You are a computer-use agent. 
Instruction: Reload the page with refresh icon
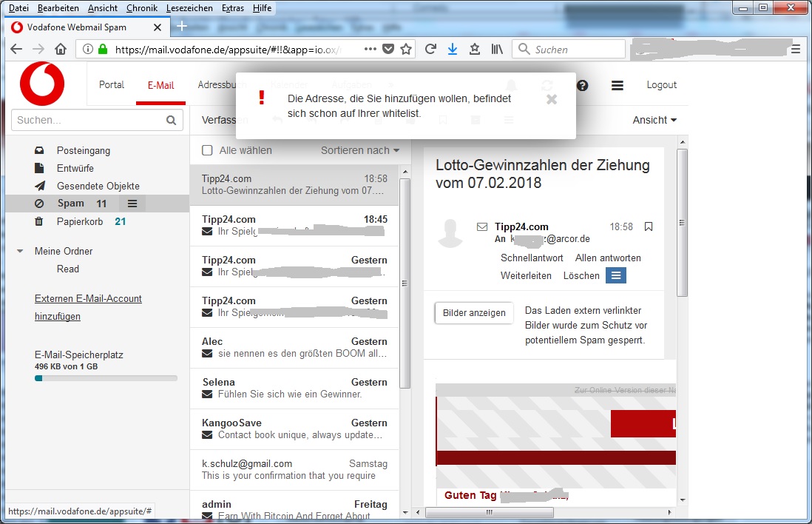pyautogui.click(x=430, y=50)
